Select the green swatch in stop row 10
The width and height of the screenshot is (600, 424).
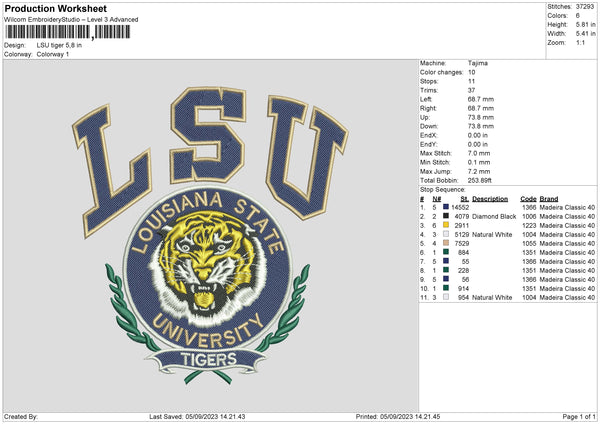click(x=446, y=288)
